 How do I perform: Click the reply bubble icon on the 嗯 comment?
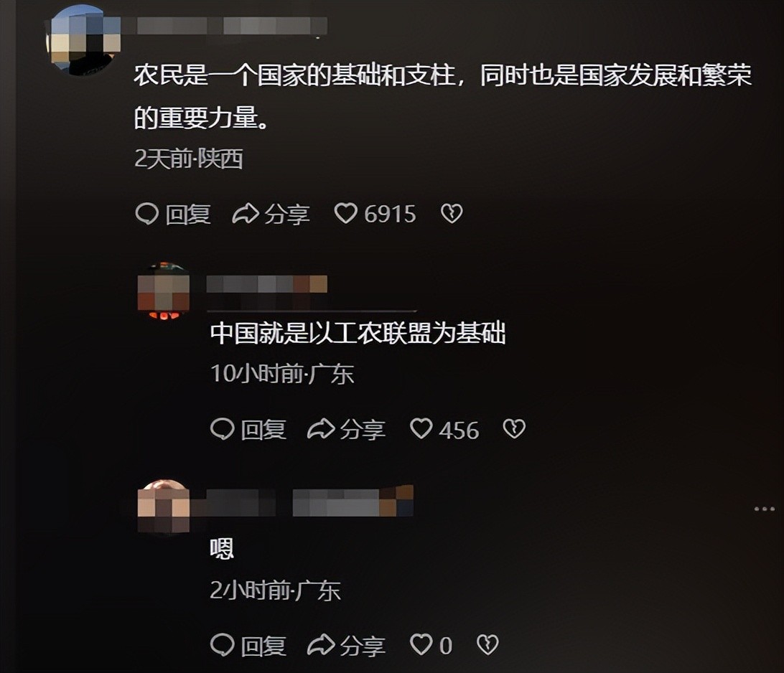pos(223,645)
